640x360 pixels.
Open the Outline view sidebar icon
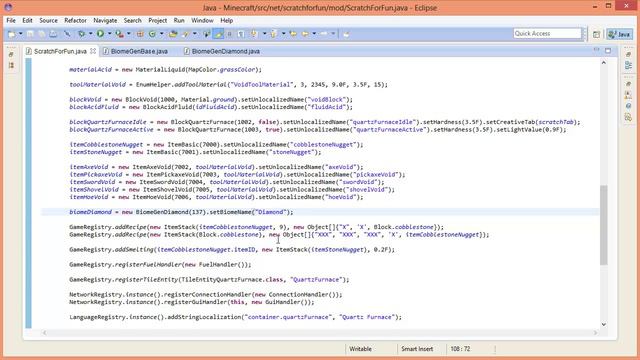coord(628,65)
